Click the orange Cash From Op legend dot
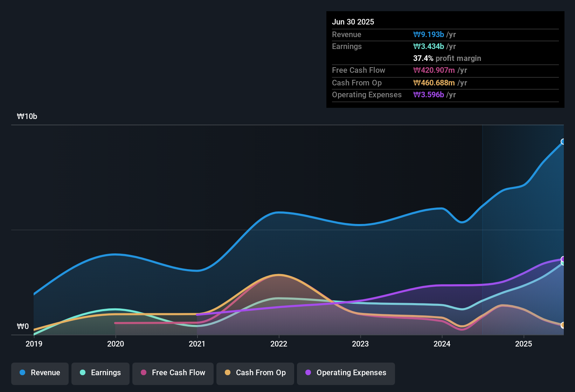This screenshot has width=575, height=392. pyautogui.click(x=227, y=373)
